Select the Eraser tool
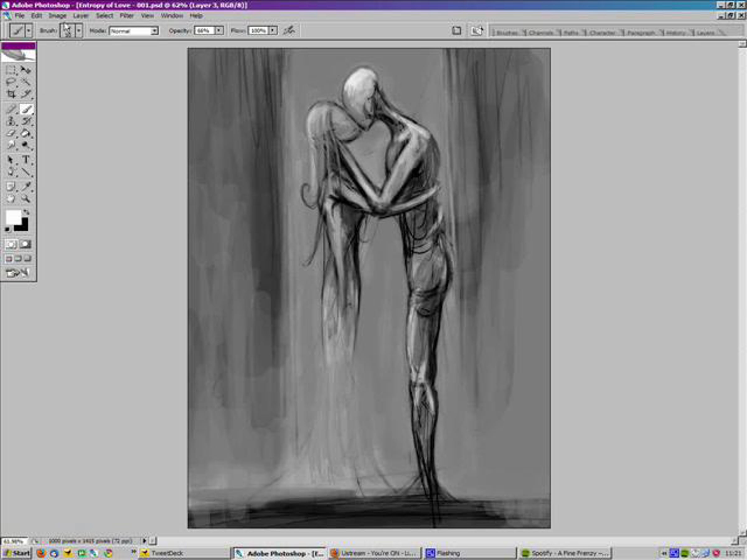This screenshot has width=747, height=560. click(x=11, y=133)
